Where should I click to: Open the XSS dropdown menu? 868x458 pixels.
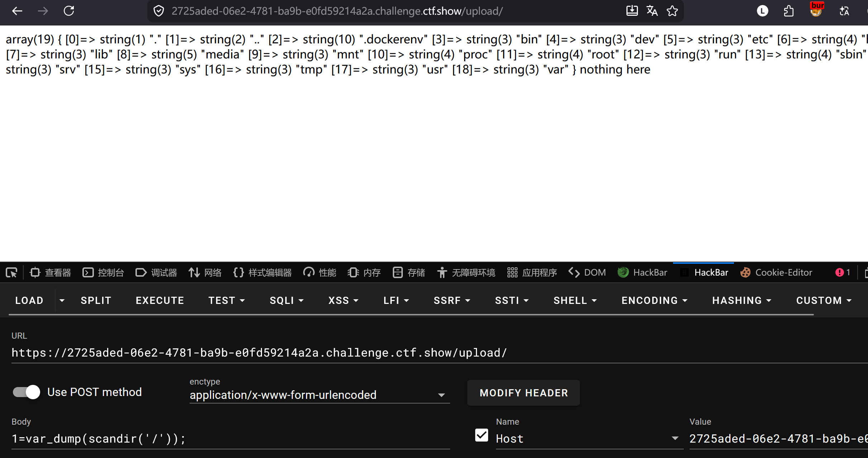343,300
